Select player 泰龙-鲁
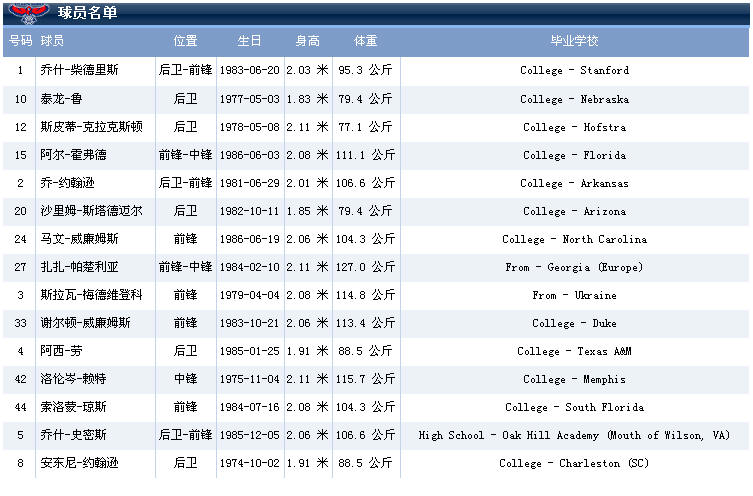This screenshot has height=496, width=753. [x=61, y=99]
